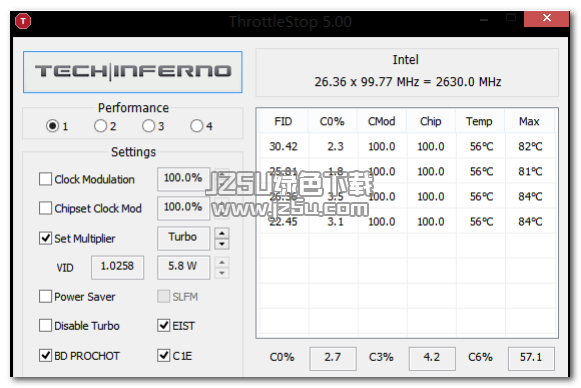
Task: Click the Chipset Clock Mod 100.0% field
Action: click(183, 208)
